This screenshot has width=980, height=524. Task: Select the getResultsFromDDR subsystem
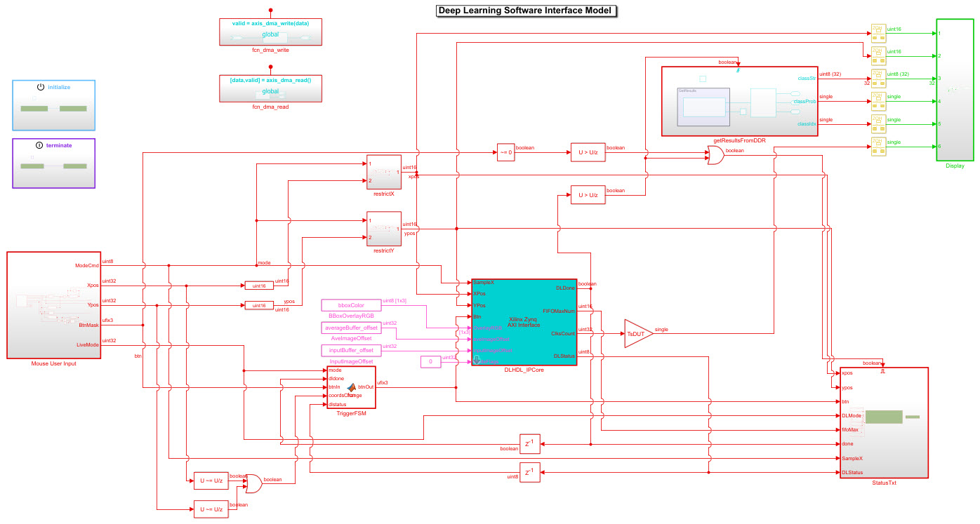[x=740, y=100]
